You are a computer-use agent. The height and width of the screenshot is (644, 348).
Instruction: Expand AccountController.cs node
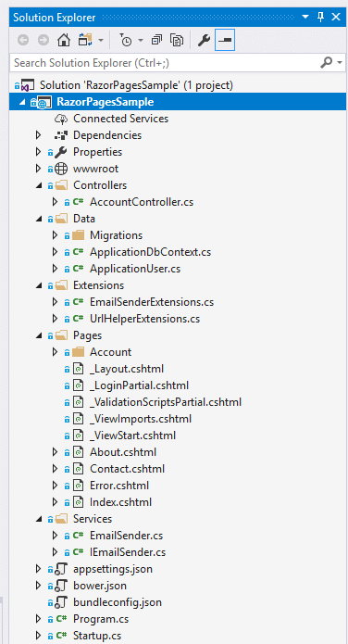click(x=55, y=202)
